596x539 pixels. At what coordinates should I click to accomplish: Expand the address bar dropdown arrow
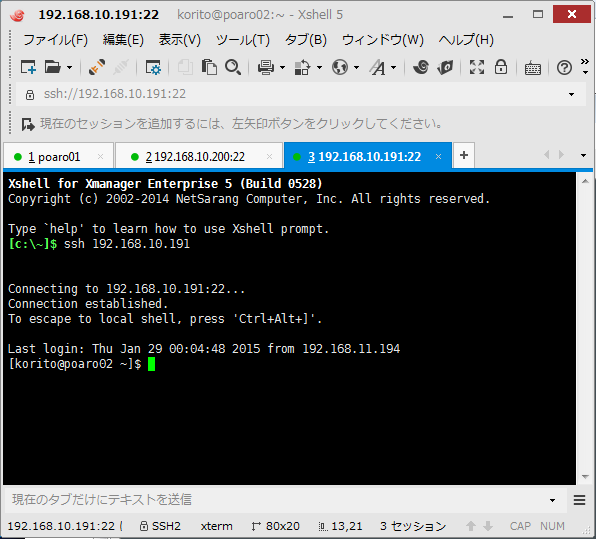pos(571,94)
